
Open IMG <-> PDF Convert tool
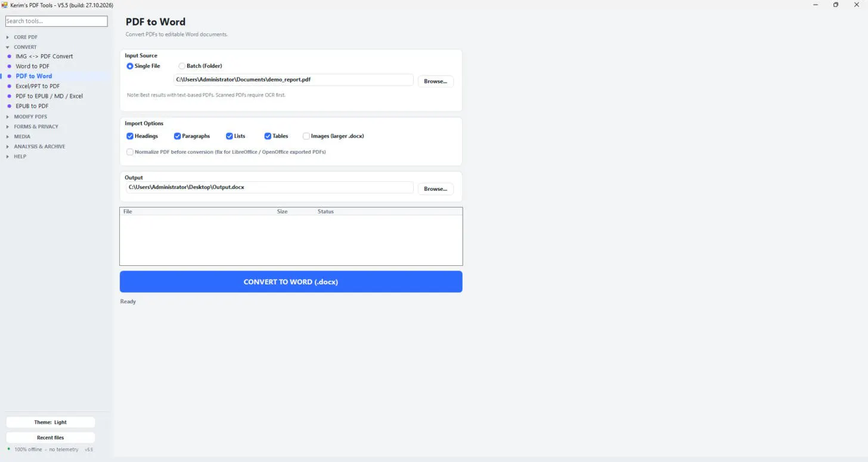coord(44,56)
